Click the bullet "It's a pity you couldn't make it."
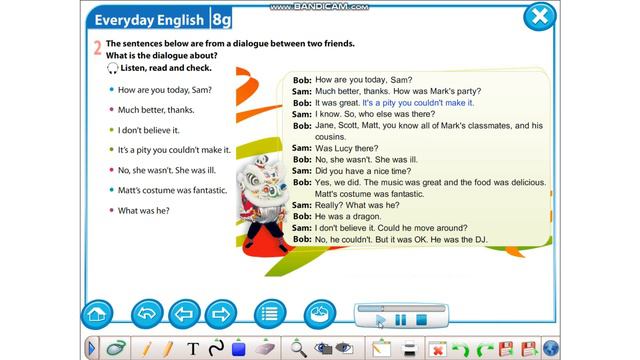Viewport: 640px width, 360px height. 174,150
